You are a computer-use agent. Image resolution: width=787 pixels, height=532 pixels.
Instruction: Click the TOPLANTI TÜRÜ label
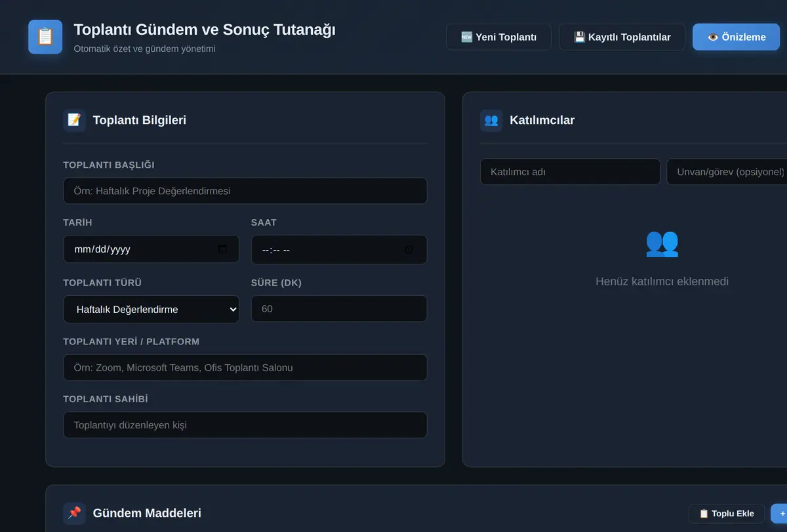point(102,283)
